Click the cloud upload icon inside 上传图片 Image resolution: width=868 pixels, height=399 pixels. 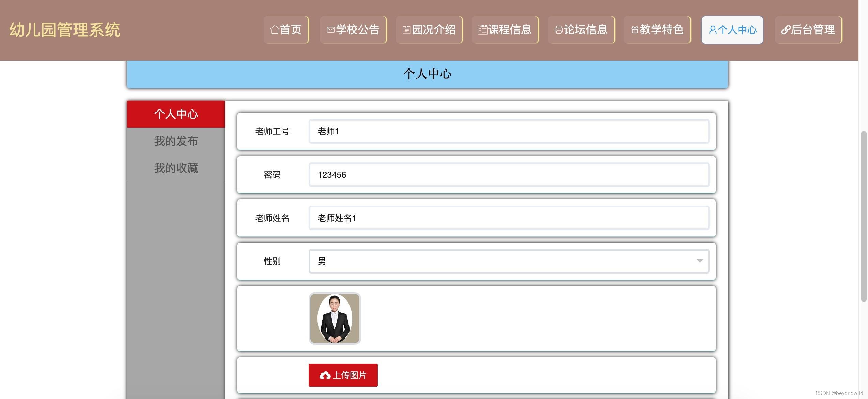click(325, 375)
